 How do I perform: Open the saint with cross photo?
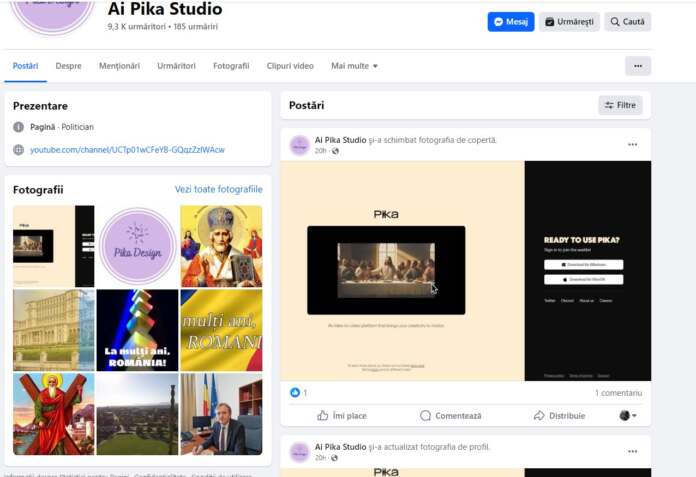coord(54,414)
